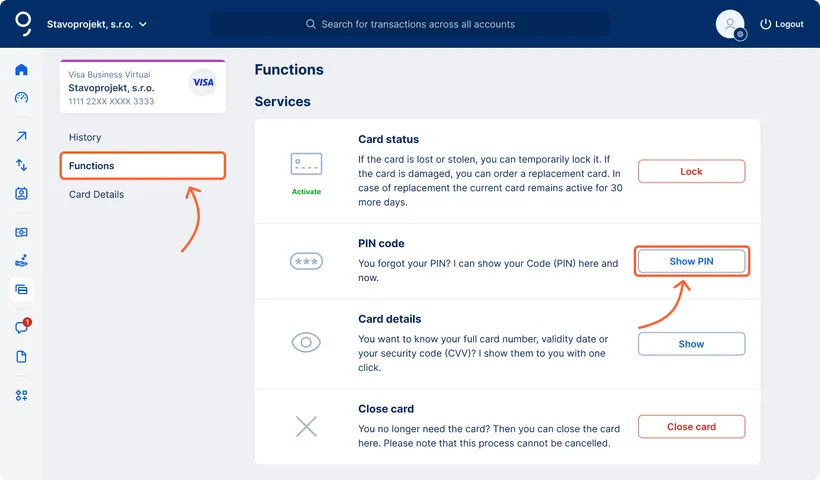Open the apps grid icon in the sidebar
The image size is (820, 480).
[21, 395]
